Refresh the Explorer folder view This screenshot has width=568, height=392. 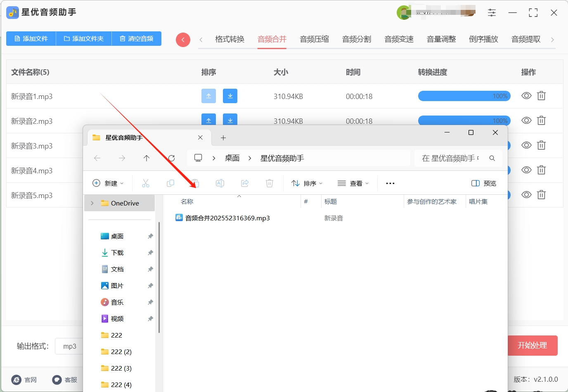(x=171, y=158)
